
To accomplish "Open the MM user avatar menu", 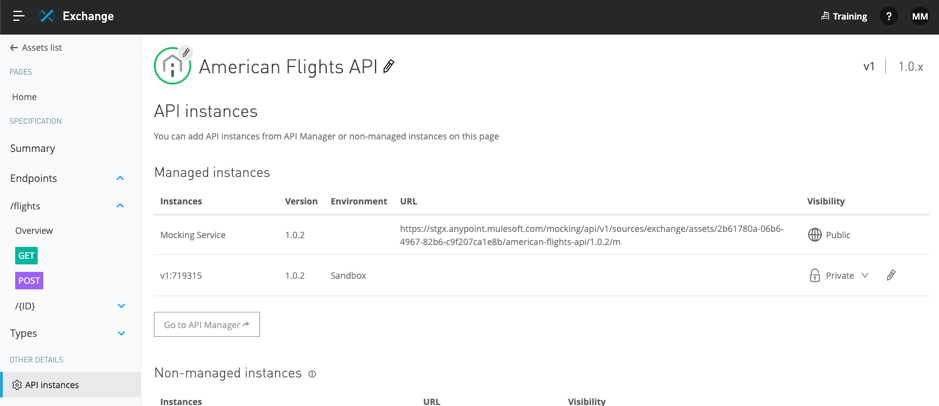I will 920,16.
